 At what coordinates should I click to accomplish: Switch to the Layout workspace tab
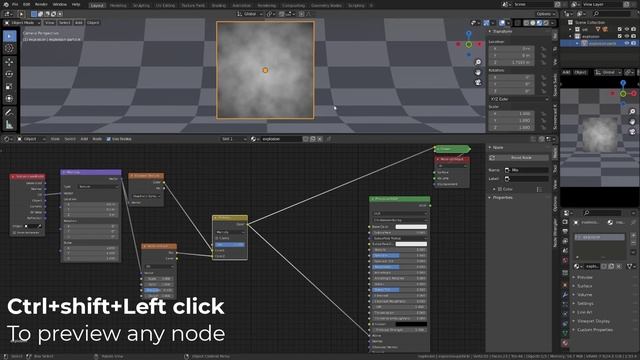[97, 6]
